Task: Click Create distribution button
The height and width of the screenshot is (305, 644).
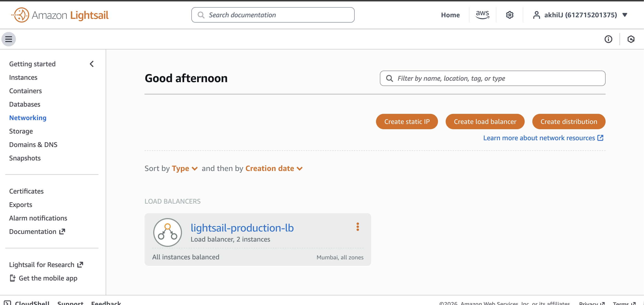Action: [569, 122]
